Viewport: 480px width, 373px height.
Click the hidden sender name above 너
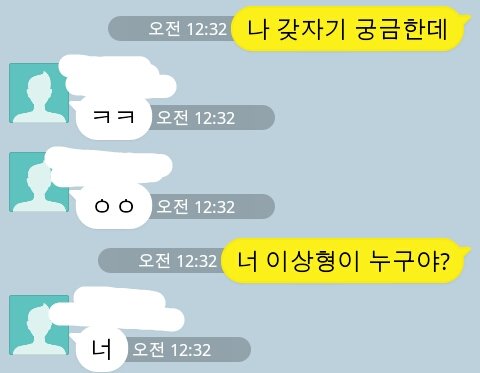click(x=117, y=309)
